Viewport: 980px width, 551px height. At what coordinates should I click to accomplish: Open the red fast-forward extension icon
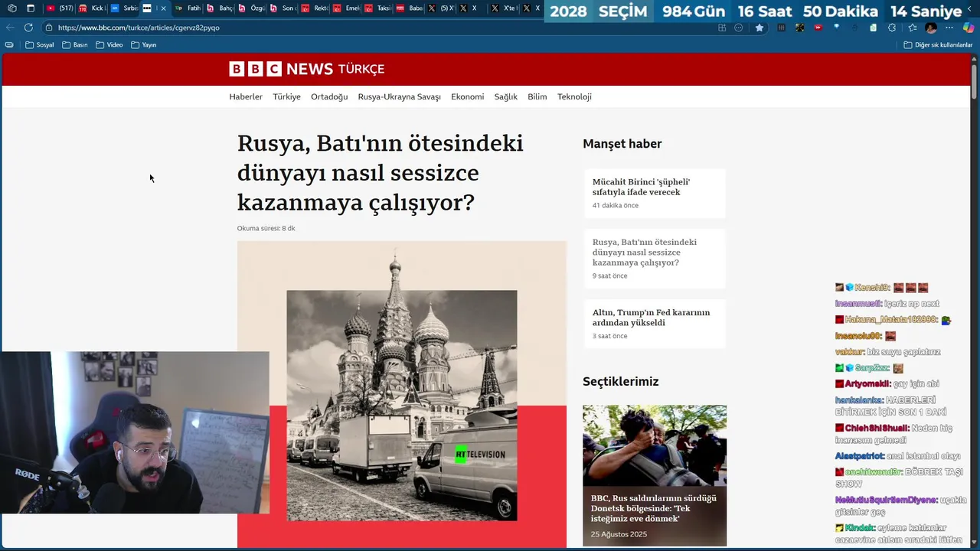tap(818, 28)
